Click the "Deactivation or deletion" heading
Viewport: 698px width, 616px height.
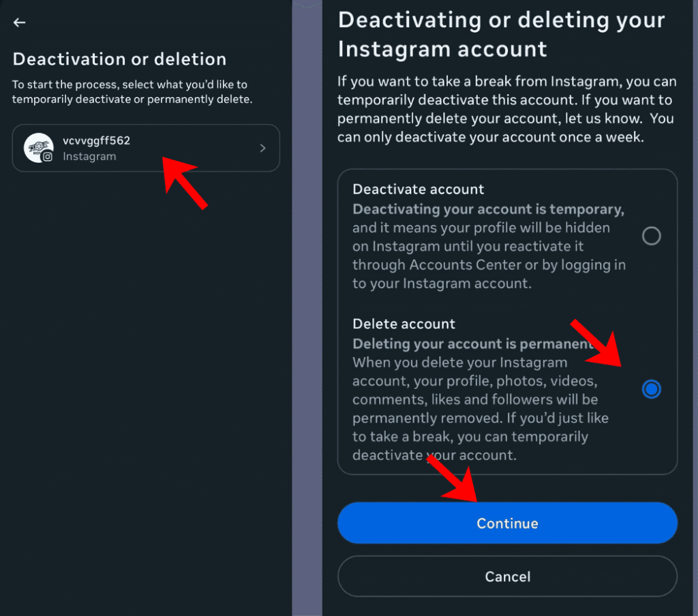(119, 59)
